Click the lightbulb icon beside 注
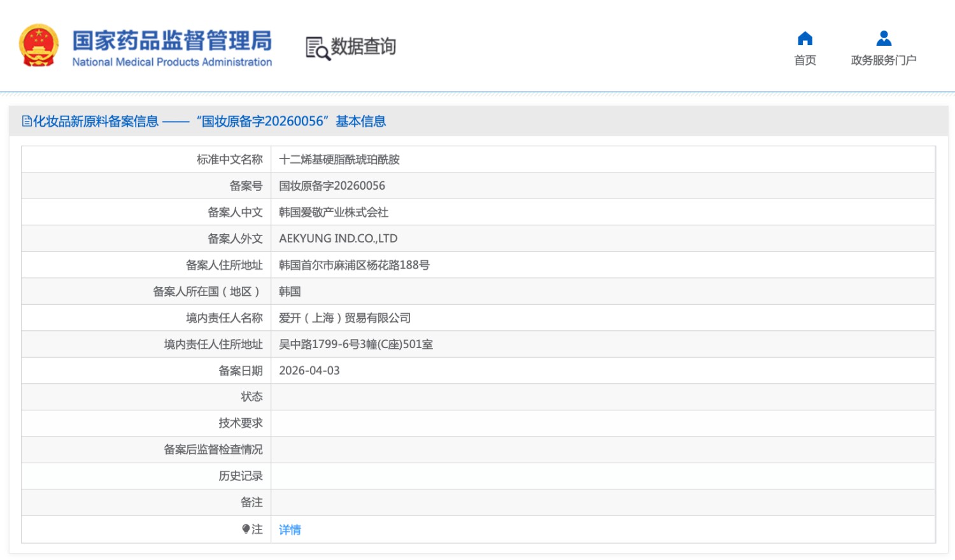 pos(246,529)
